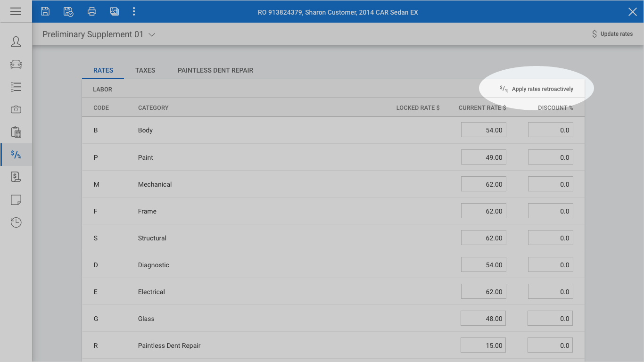This screenshot has width=644, height=362.
Task: Open the hamburger main menu
Action: tap(16, 11)
